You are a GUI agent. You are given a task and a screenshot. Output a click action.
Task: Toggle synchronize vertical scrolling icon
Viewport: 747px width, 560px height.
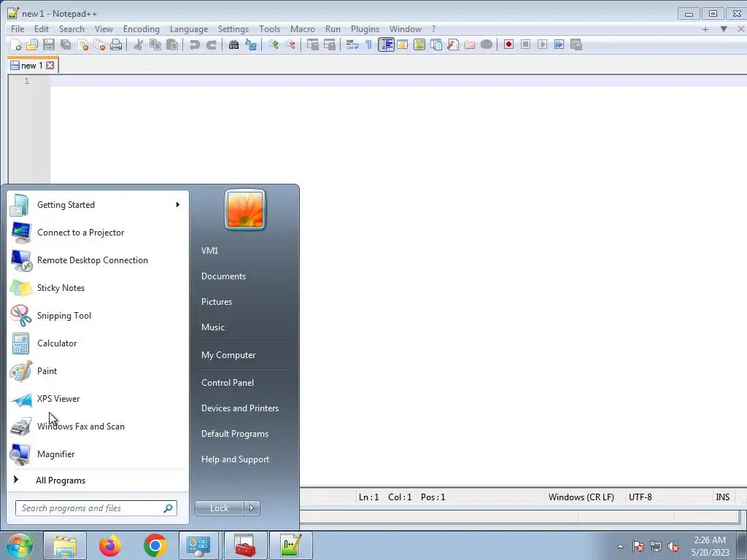coord(312,44)
